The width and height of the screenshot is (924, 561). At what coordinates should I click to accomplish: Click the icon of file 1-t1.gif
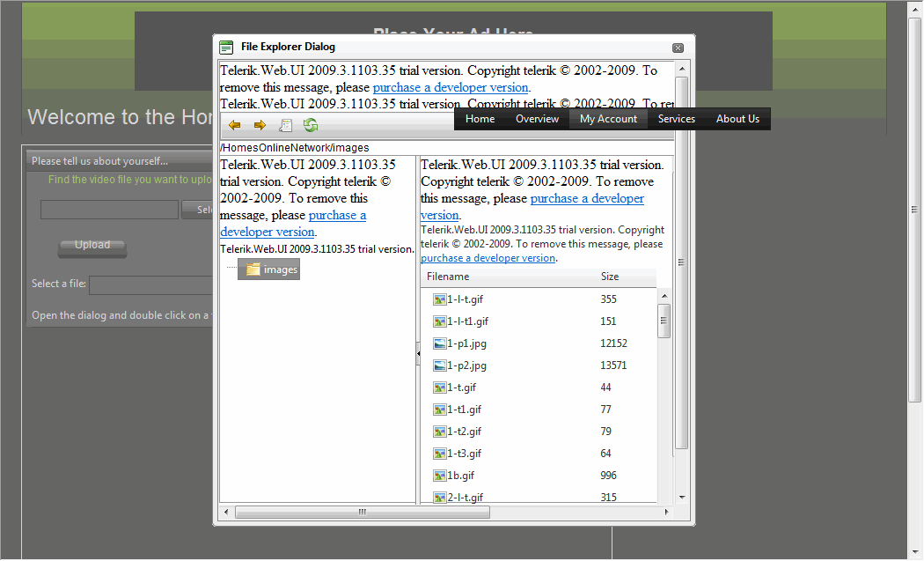tap(440, 409)
